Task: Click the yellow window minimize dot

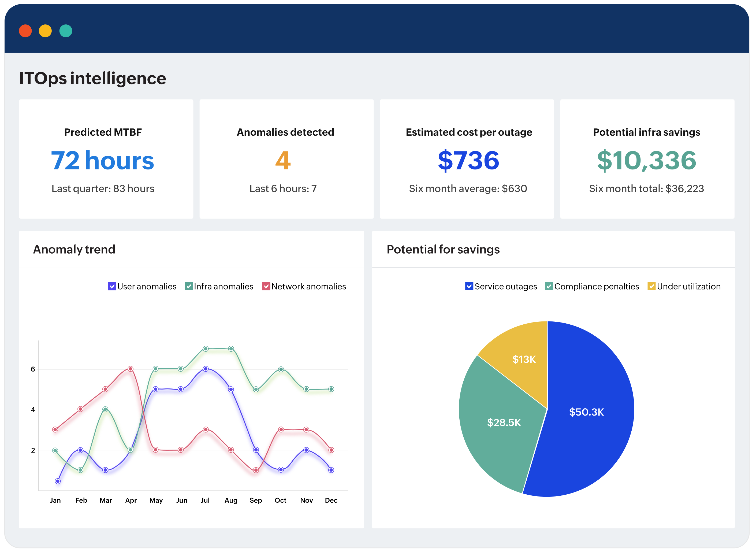Action: point(45,31)
